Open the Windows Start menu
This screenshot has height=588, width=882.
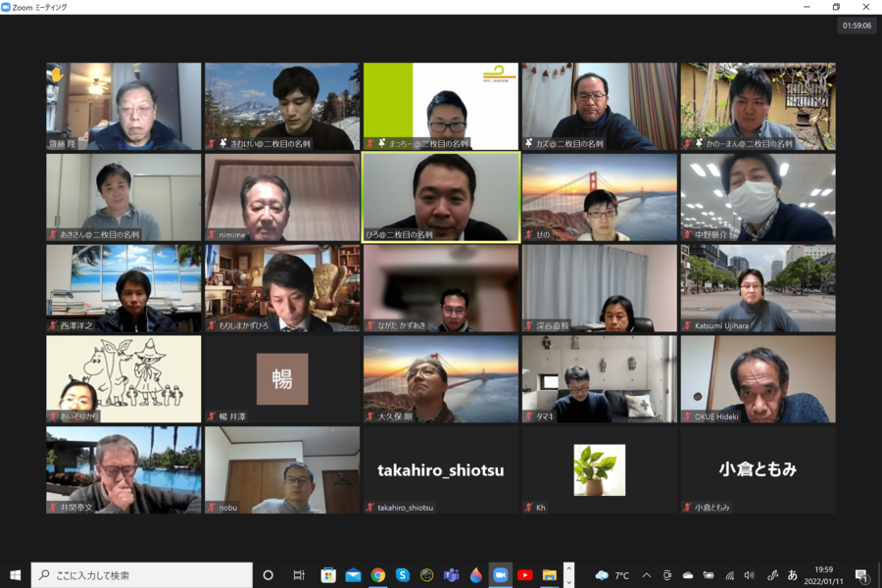coord(15,575)
